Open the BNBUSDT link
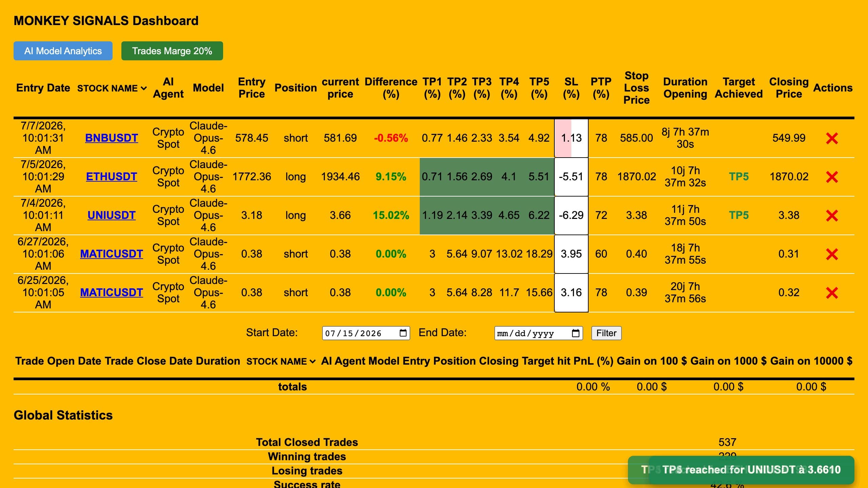This screenshot has height=488, width=868. tap(111, 138)
